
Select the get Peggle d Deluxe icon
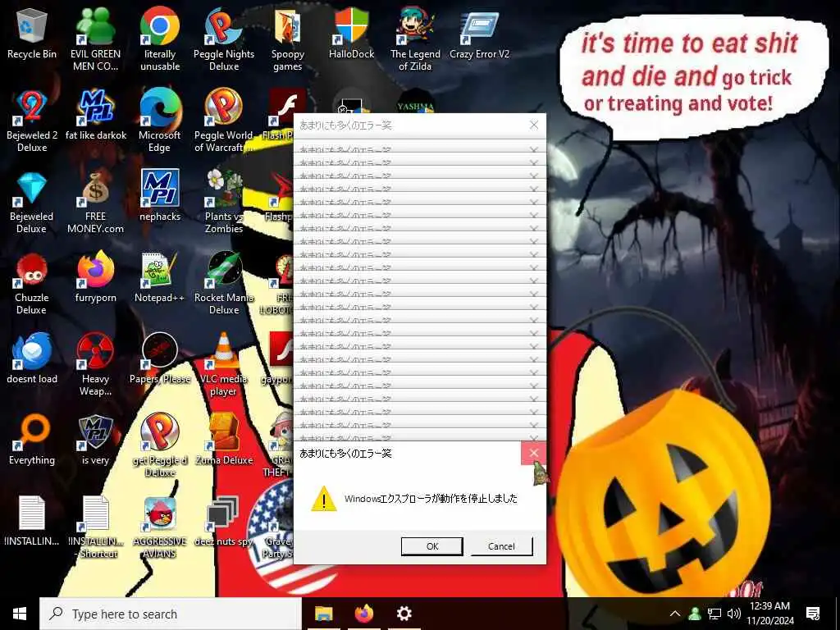coord(160,446)
